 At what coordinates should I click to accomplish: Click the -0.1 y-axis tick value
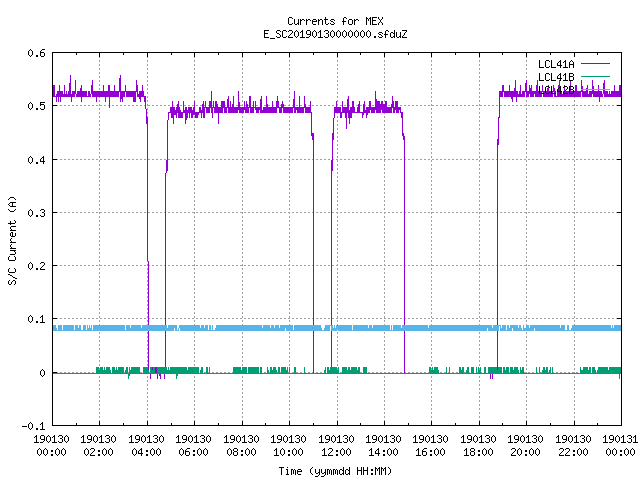click(33, 426)
